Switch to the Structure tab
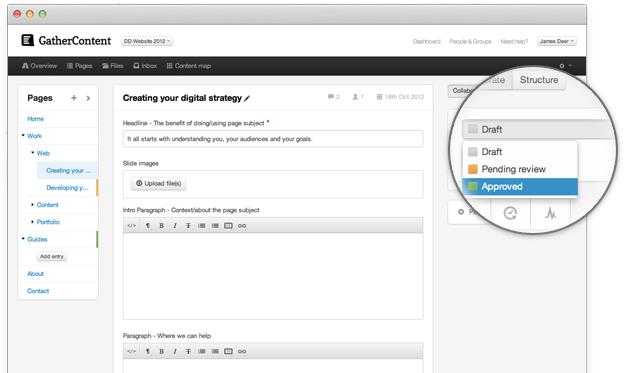 pyautogui.click(x=539, y=80)
